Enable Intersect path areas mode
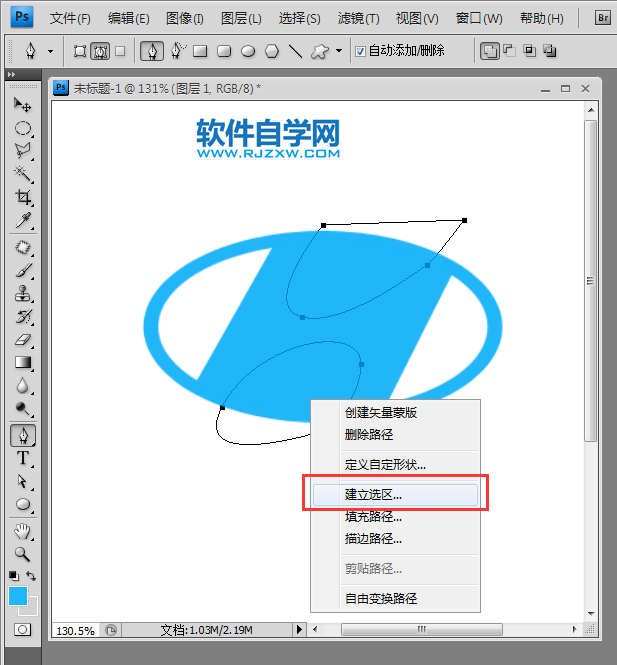 click(529, 51)
